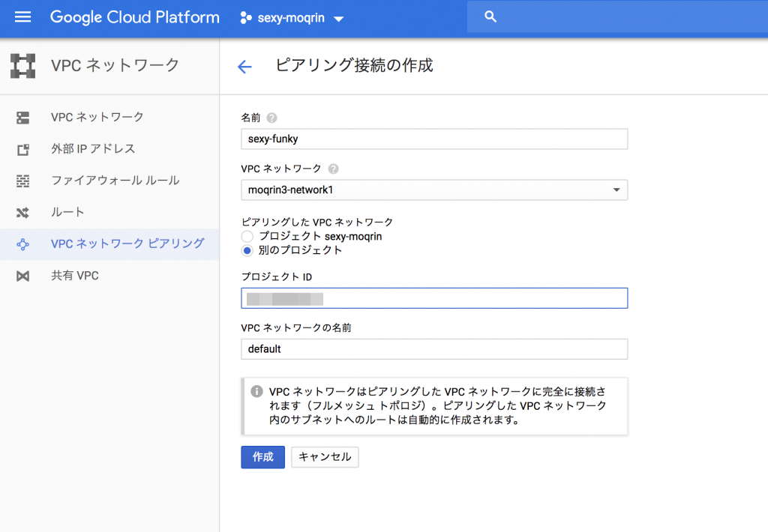Expand the sexy-moqrin project selector
Viewport: 768px width, 532px height.
pos(292,18)
